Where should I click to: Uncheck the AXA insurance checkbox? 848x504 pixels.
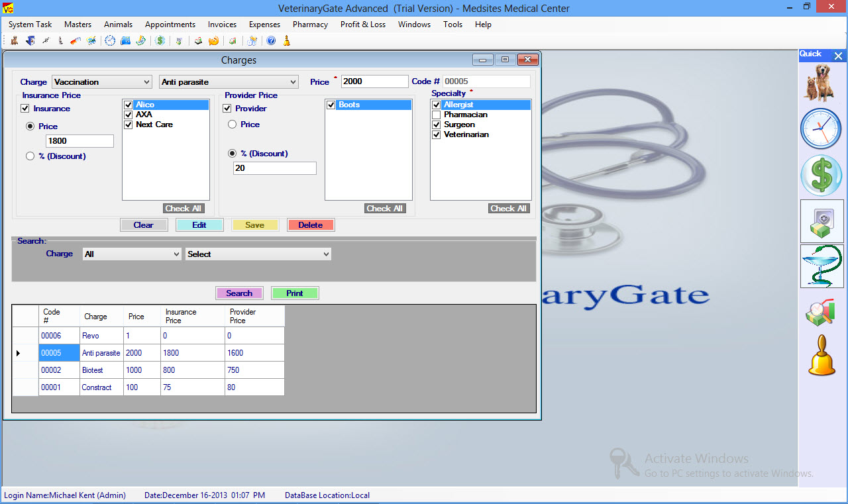coord(129,115)
